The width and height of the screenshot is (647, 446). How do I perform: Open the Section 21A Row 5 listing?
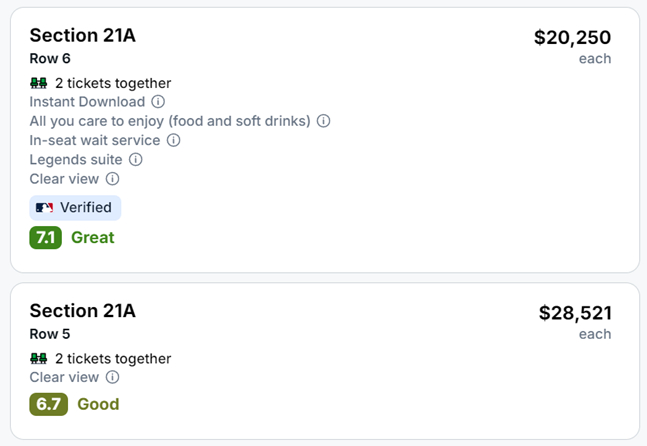(x=325, y=361)
